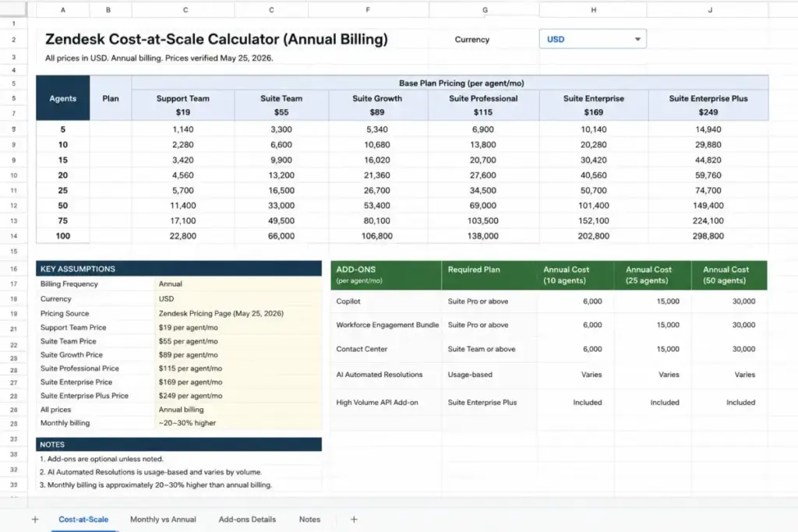Select the AI Automated Resolutions label

380,375
